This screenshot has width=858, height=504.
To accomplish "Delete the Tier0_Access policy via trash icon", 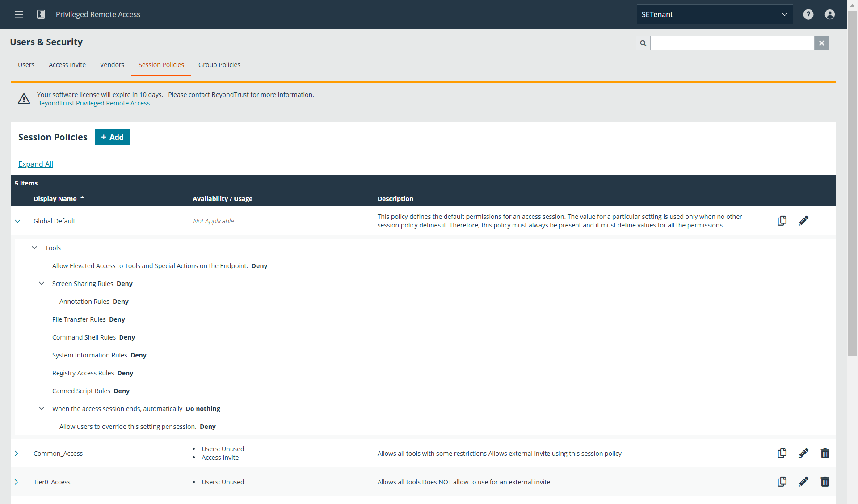I will [825, 482].
